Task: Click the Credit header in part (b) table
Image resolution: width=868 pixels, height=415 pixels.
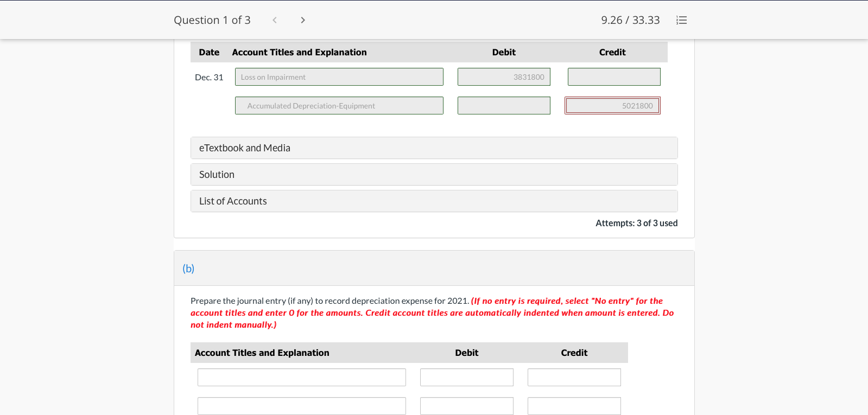Action: 574,353
